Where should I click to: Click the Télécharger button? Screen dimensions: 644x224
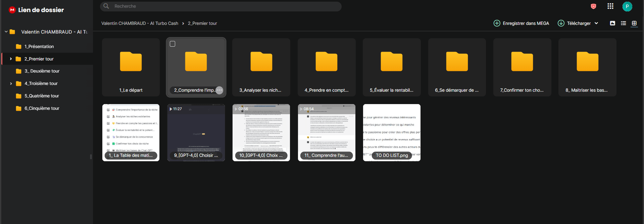point(574,23)
